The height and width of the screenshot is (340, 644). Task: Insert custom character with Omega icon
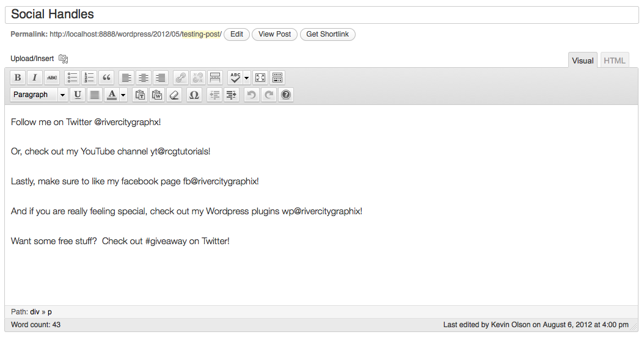point(194,95)
